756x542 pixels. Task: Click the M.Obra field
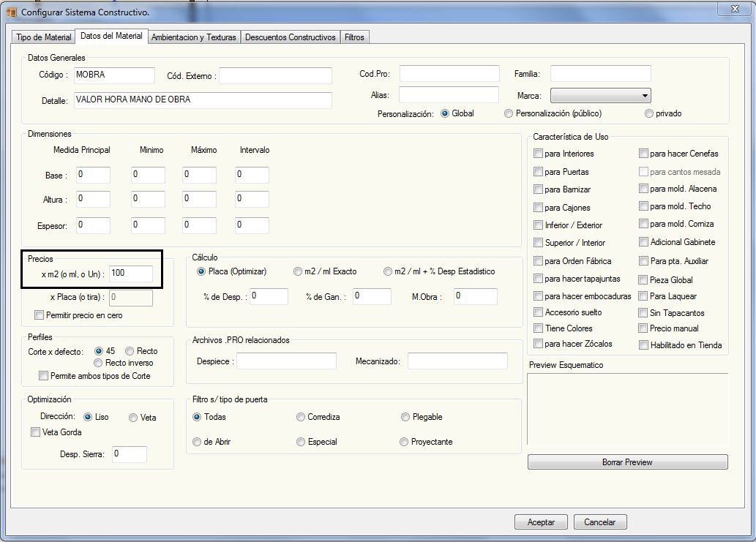(x=476, y=296)
